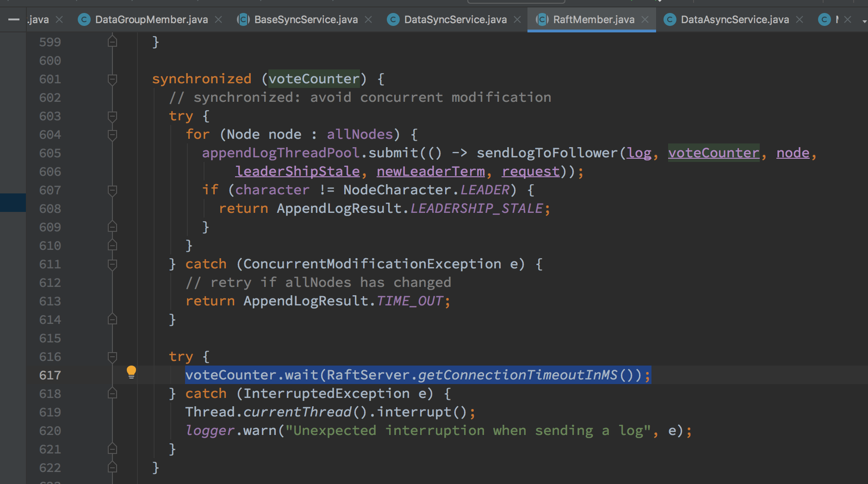Click the getConnectionTimeoutInMS method call

tap(518, 375)
